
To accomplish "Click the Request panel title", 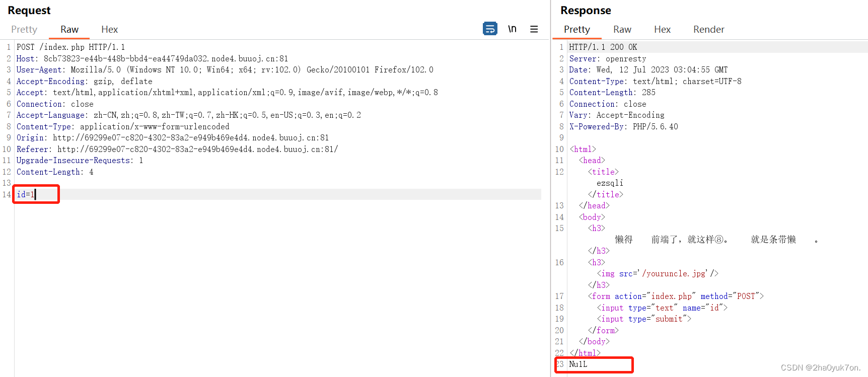I will point(29,10).
